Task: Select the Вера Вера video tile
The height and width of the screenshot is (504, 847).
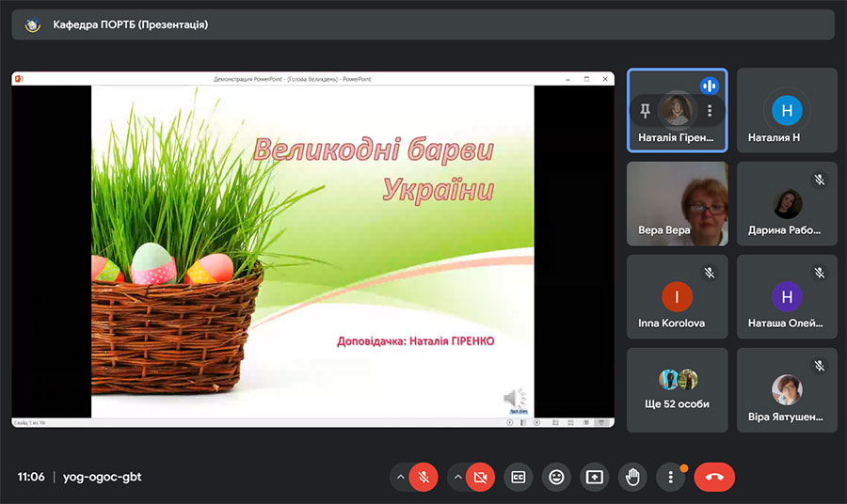Action: [677, 203]
